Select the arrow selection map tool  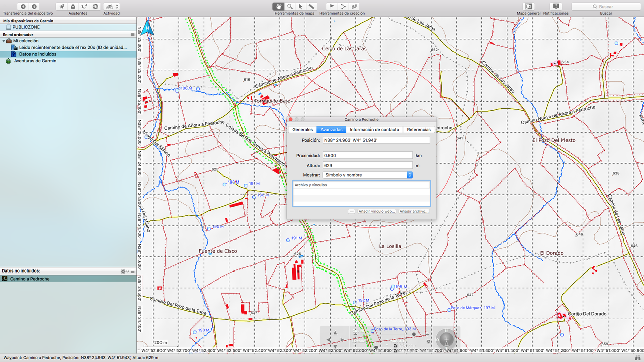point(300,6)
